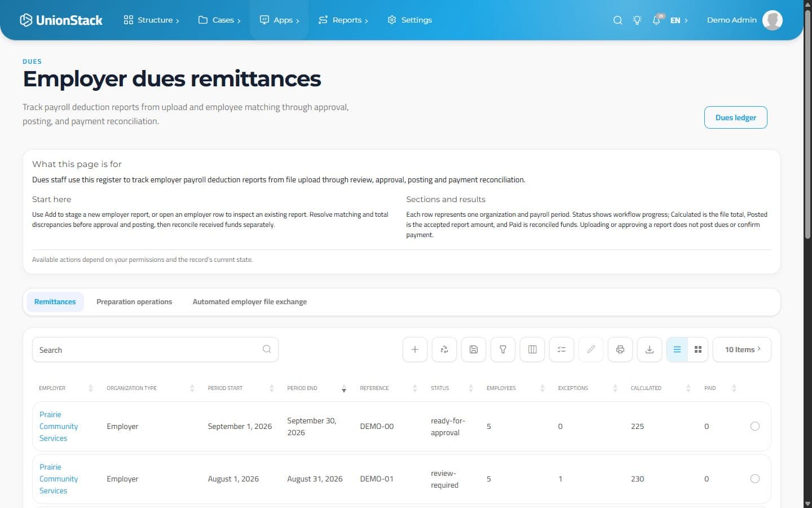Image resolution: width=812 pixels, height=508 pixels.
Task: Open Prairie Community Services link in DEMO-00 row
Action: 59,426
